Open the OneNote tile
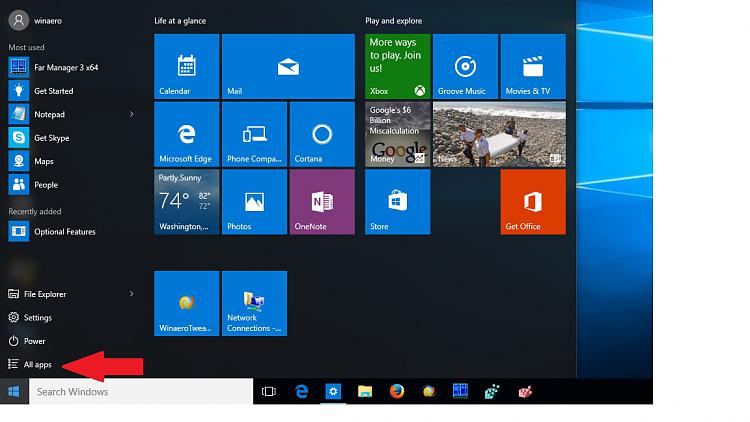This screenshot has width=750, height=422. point(321,201)
